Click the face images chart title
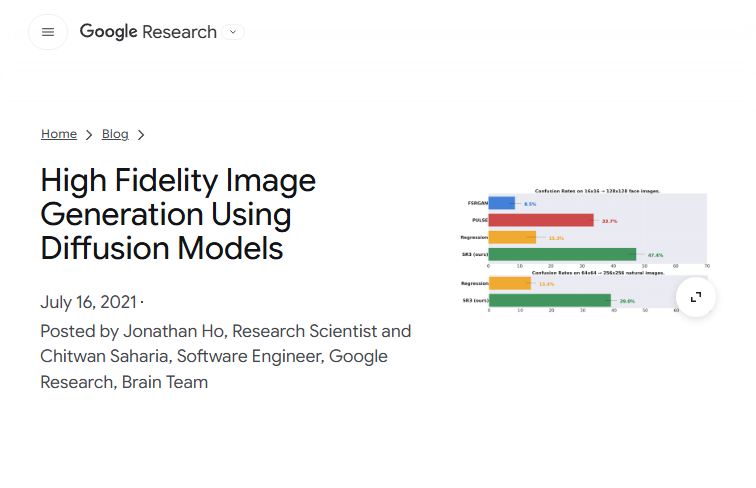Image resolution: width=756 pixels, height=488 pixels. point(597,191)
